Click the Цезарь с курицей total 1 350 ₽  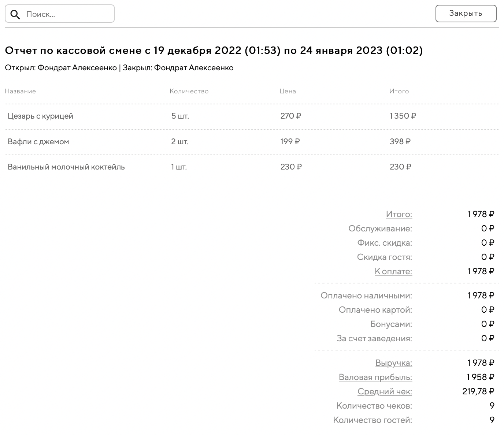[403, 116]
